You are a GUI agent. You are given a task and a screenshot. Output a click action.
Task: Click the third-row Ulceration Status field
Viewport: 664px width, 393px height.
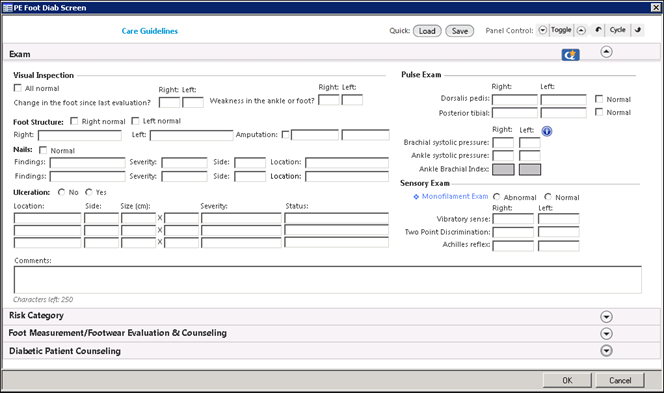tap(336, 242)
